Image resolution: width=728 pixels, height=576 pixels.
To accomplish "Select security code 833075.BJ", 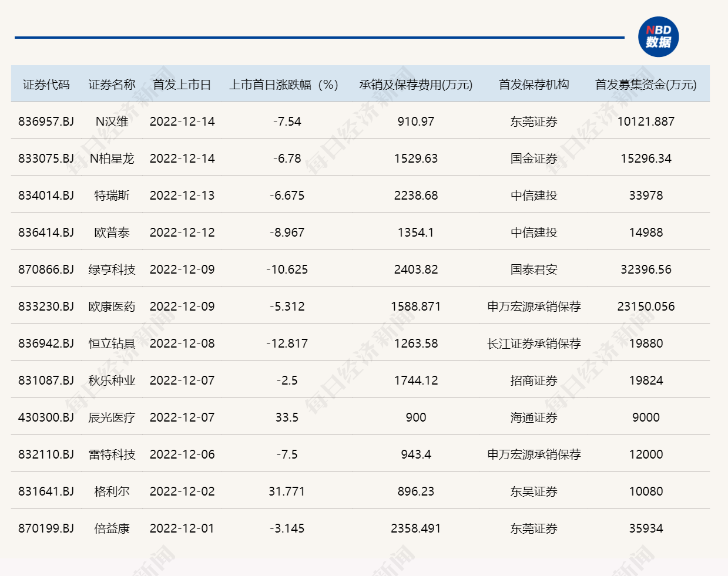I will click(x=46, y=159).
